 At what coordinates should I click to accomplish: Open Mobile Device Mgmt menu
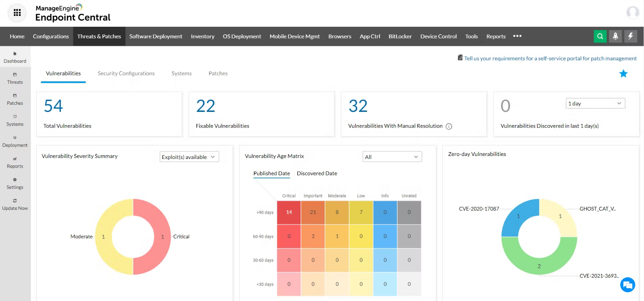pyautogui.click(x=294, y=36)
